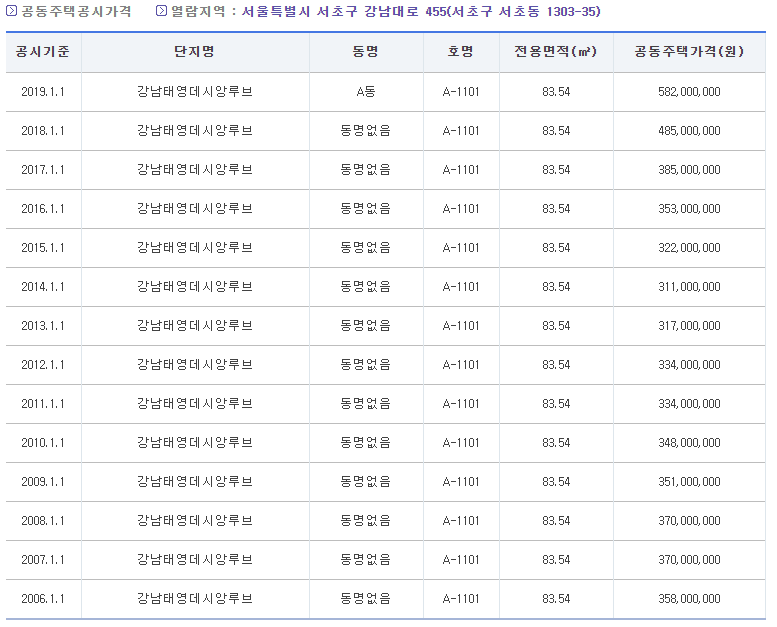777x627 pixels.
Task: Select the 2016.1.1 date cell
Action: (43, 209)
